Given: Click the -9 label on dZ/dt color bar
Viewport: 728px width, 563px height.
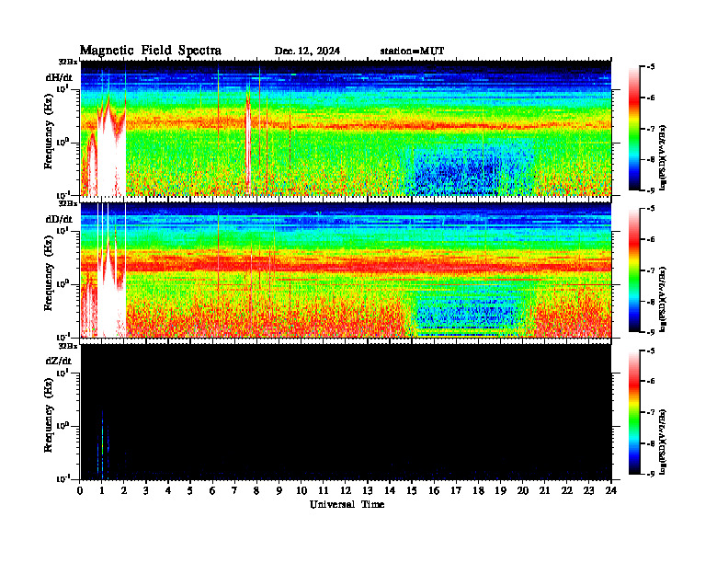Looking at the screenshot, I should [x=651, y=475].
